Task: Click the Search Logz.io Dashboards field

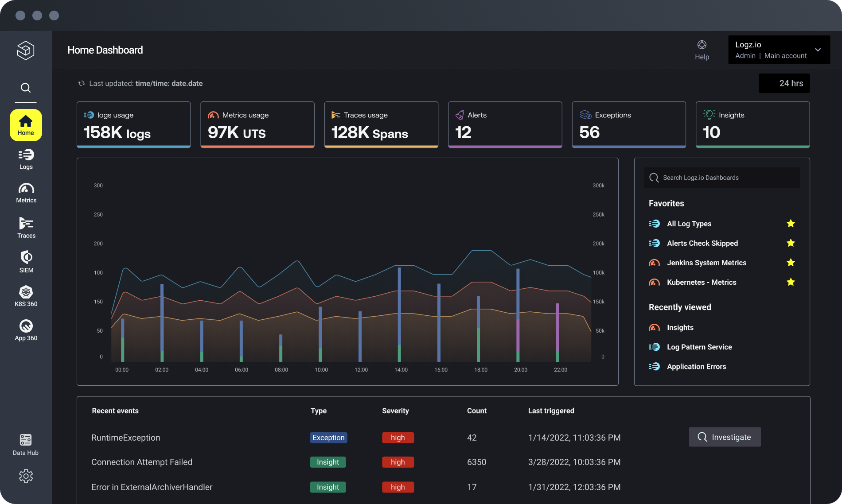Action: point(722,178)
